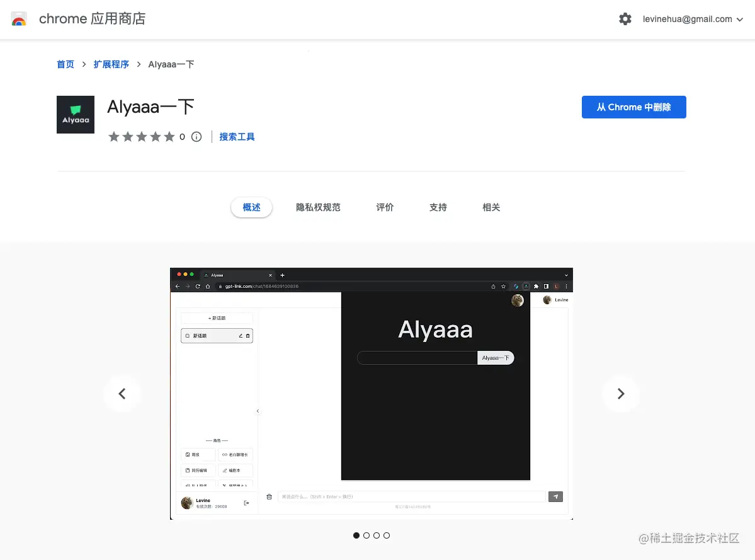Viewport: 755px width, 560px height.
Task: Select the 概述 tab
Action: pos(251,207)
